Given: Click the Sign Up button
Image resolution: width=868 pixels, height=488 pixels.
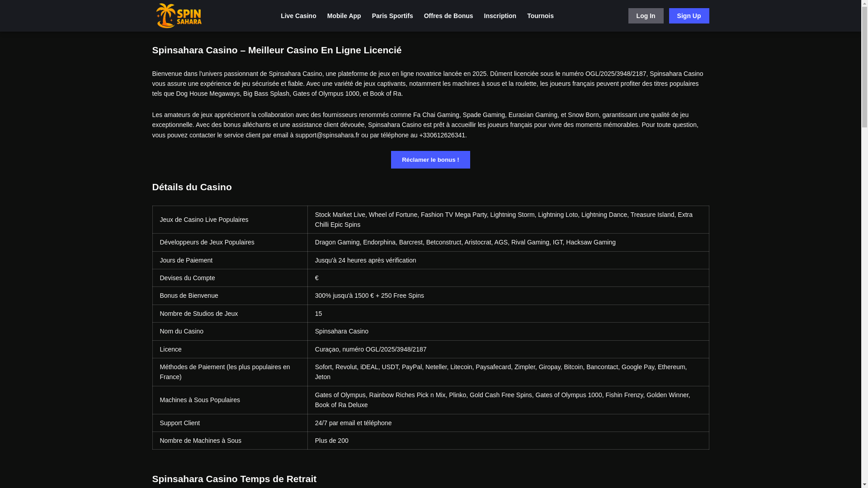Looking at the screenshot, I should pos(689,16).
